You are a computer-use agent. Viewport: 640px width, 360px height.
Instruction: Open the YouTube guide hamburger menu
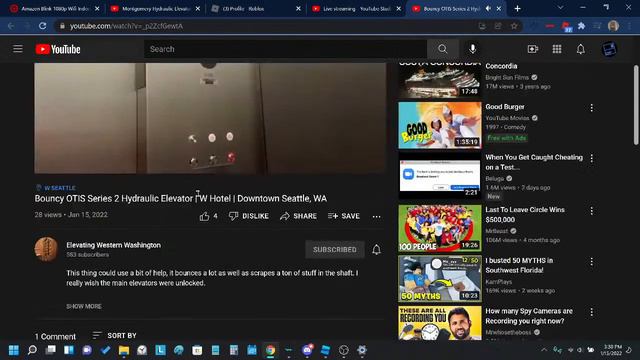pyautogui.click(x=18, y=49)
